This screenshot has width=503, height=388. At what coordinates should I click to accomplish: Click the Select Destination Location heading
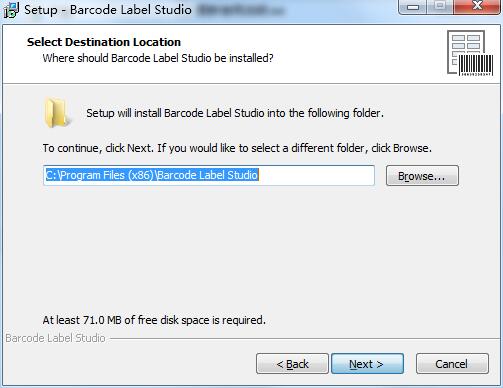point(104,42)
